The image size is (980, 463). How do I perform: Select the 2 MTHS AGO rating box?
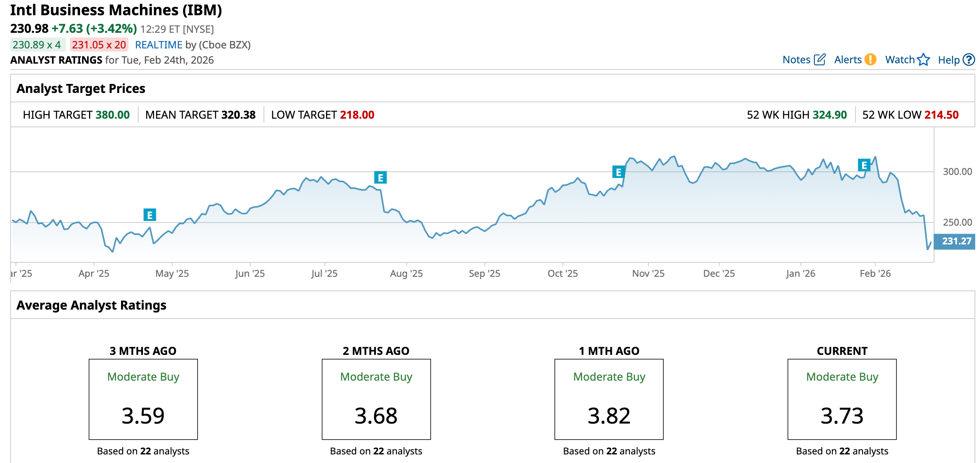pyautogui.click(x=376, y=399)
